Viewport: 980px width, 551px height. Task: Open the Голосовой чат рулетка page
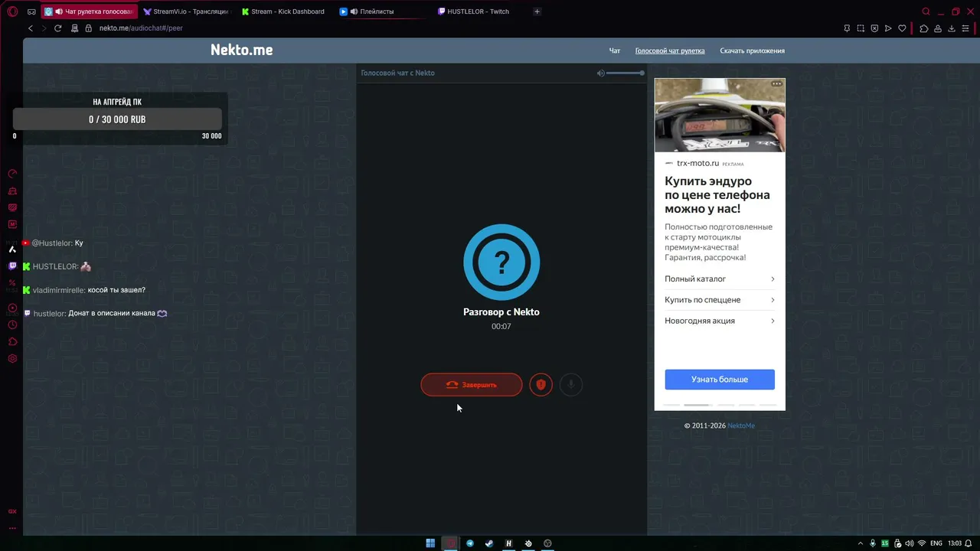[670, 51]
